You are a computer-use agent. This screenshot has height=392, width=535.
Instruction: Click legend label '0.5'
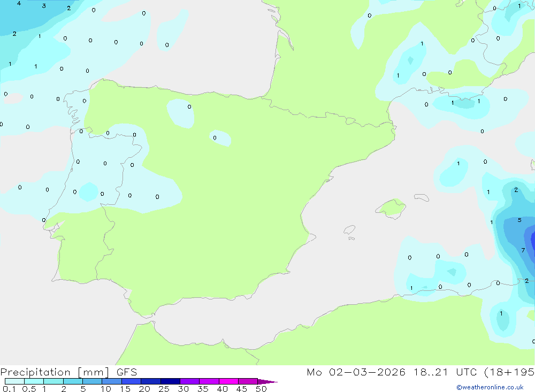point(29,389)
